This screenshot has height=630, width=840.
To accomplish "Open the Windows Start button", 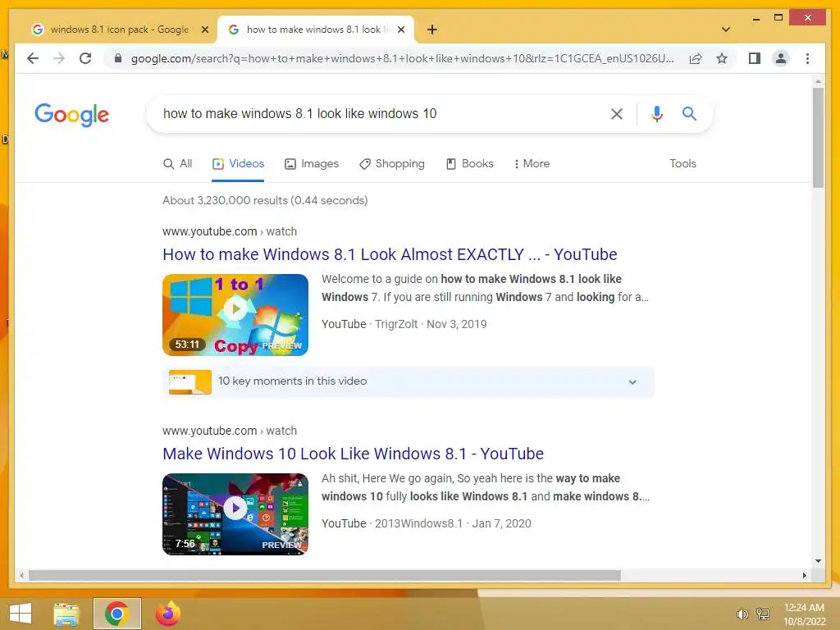I will [x=20, y=614].
